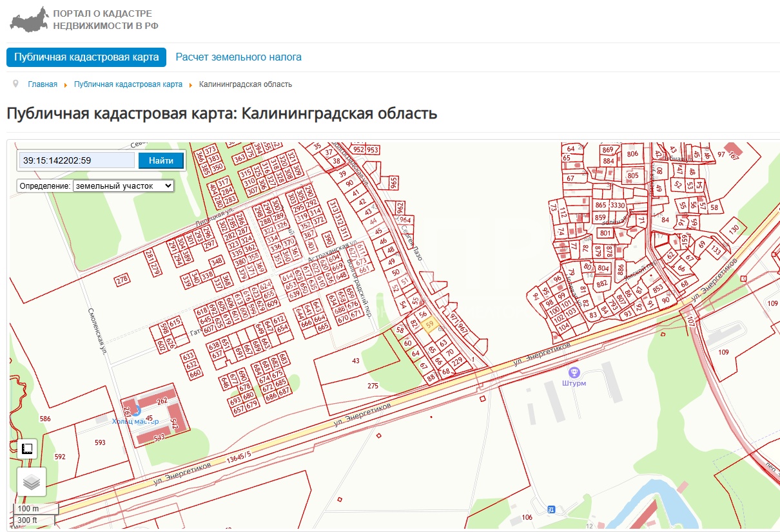Open the Расчет земельного налога tab

tap(239, 57)
